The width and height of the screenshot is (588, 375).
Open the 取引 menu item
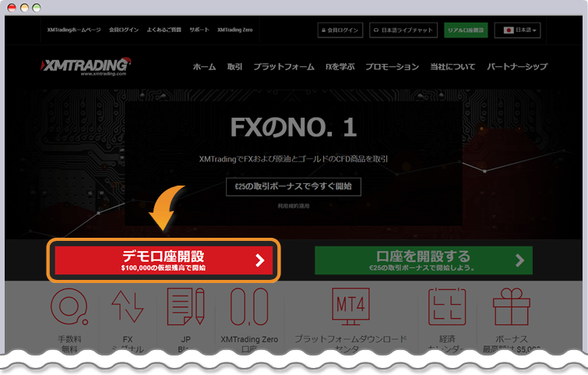pos(234,67)
